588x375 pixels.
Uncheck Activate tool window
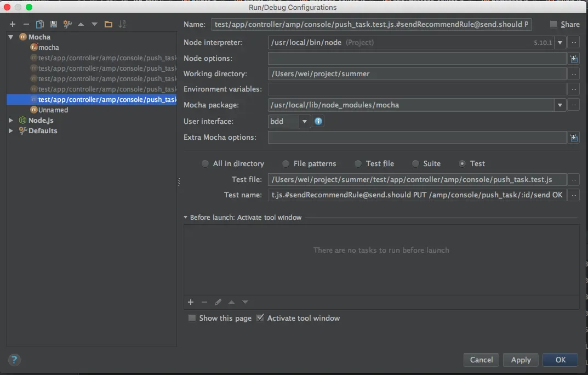[x=260, y=318]
